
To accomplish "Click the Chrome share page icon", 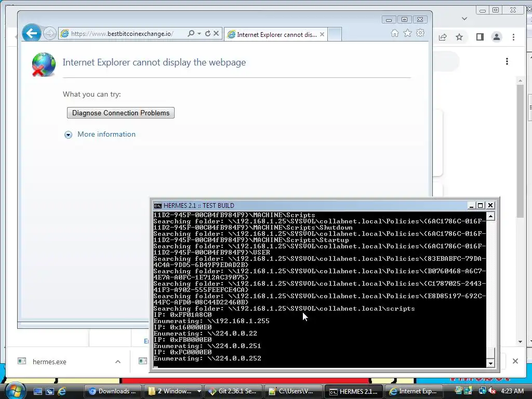I will point(443,37).
